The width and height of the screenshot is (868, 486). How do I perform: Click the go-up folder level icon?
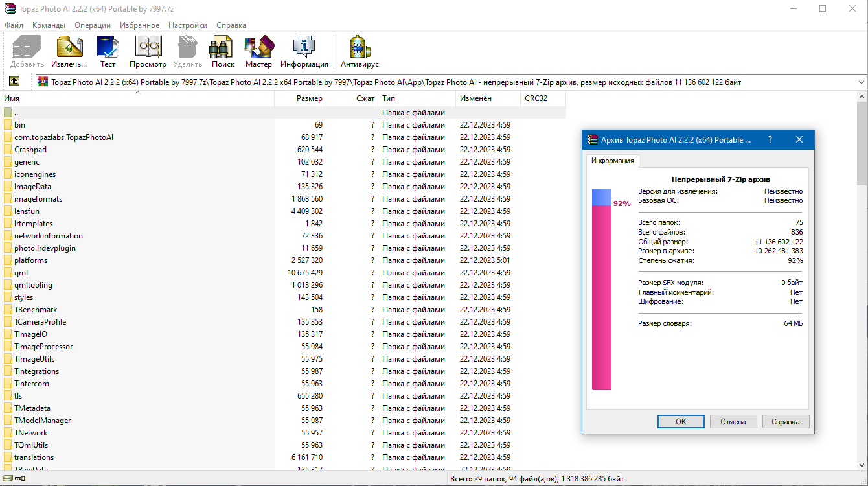(x=14, y=82)
